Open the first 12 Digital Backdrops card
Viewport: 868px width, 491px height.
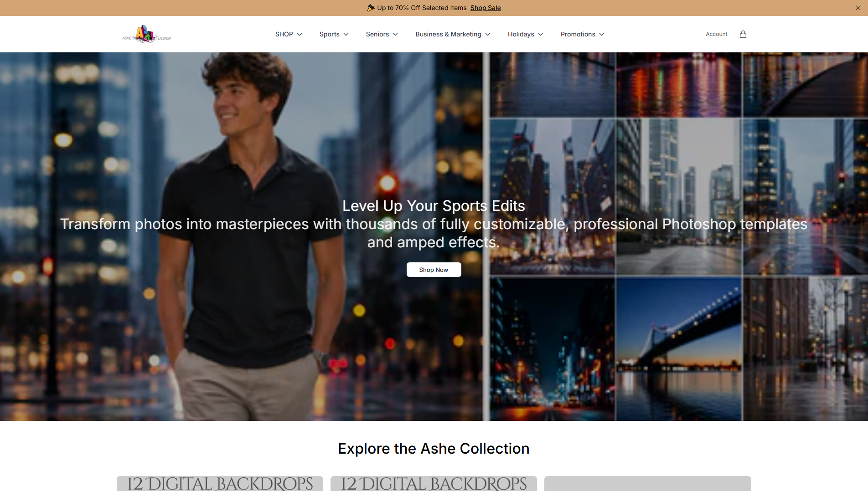click(x=220, y=483)
